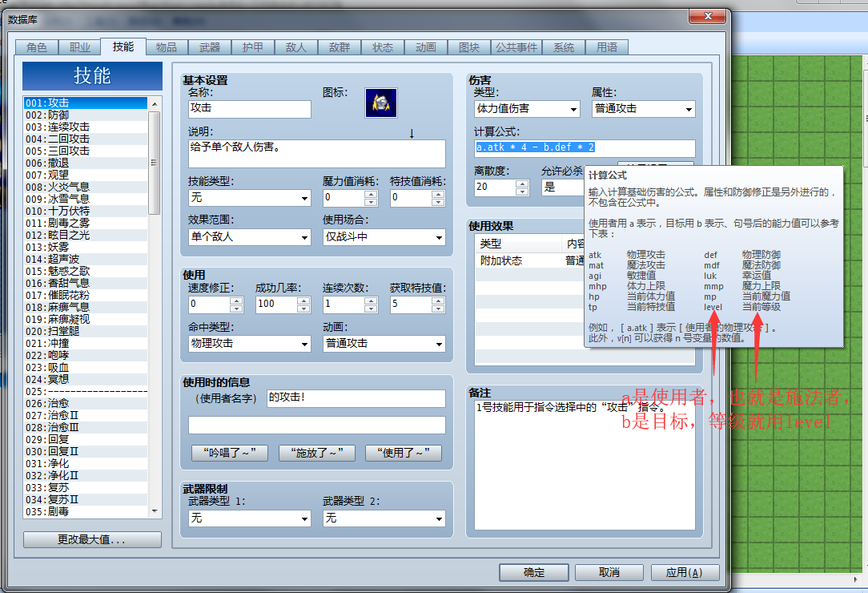
Task: Select skill 003:连续攻击 in the list
Action: pyautogui.click(x=86, y=127)
